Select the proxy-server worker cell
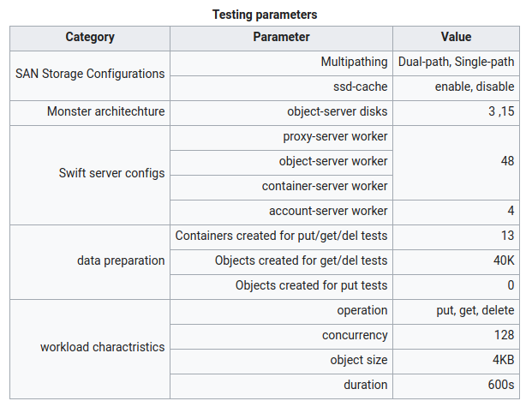Screen dimensions: 532x407 click(x=335, y=136)
